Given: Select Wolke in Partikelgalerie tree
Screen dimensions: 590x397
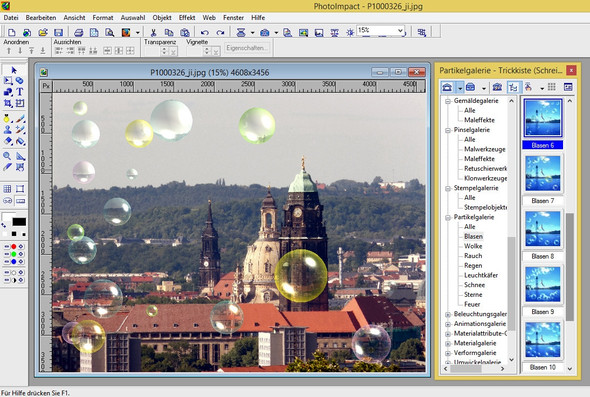Looking at the screenshot, I should point(473,246).
